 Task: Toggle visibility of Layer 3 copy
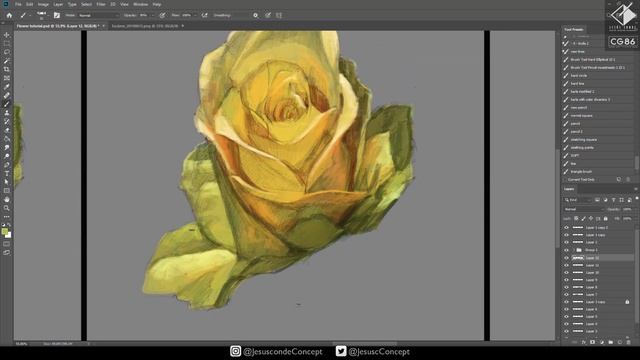pyautogui.click(x=566, y=302)
